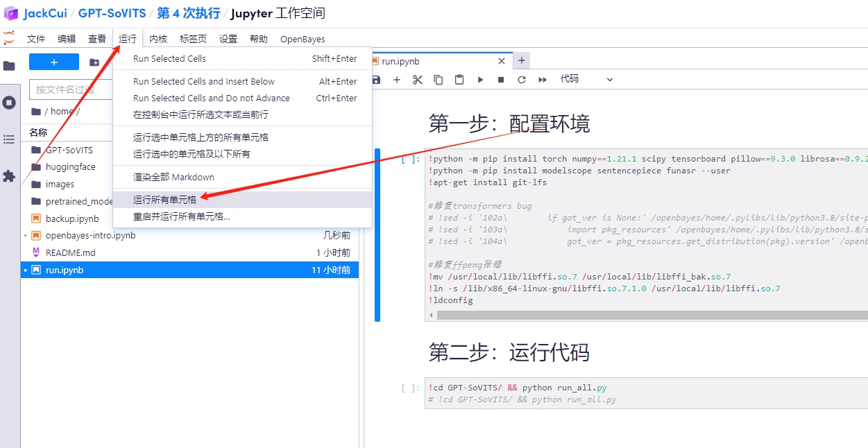The image size is (868, 448).
Task: Click the Jupyter logo icon
Action: click(9, 38)
